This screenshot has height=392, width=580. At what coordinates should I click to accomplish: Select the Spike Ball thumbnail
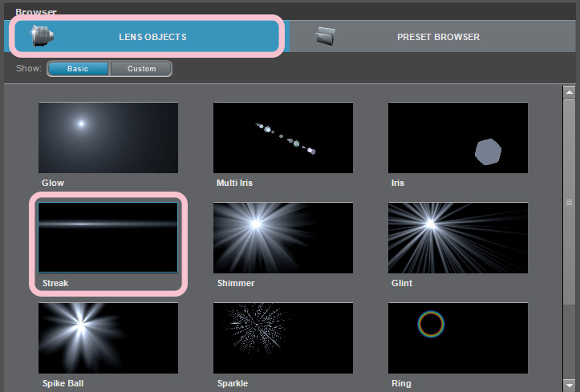[108, 338]
